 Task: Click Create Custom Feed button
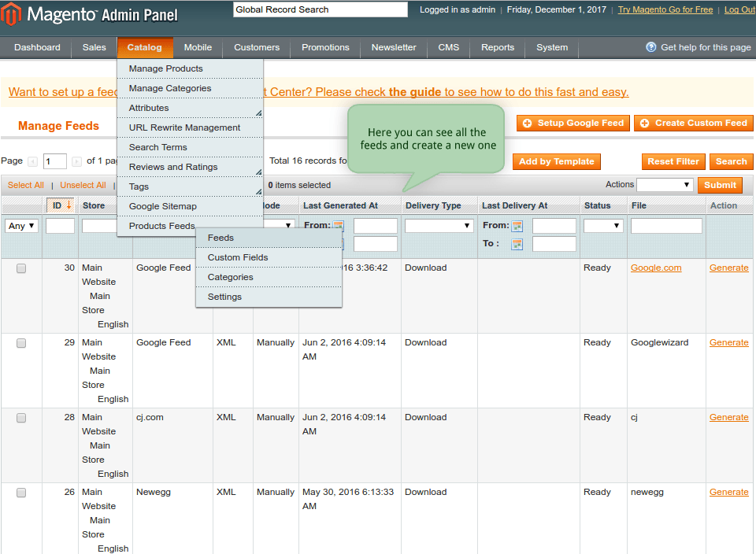pos(693,124)
